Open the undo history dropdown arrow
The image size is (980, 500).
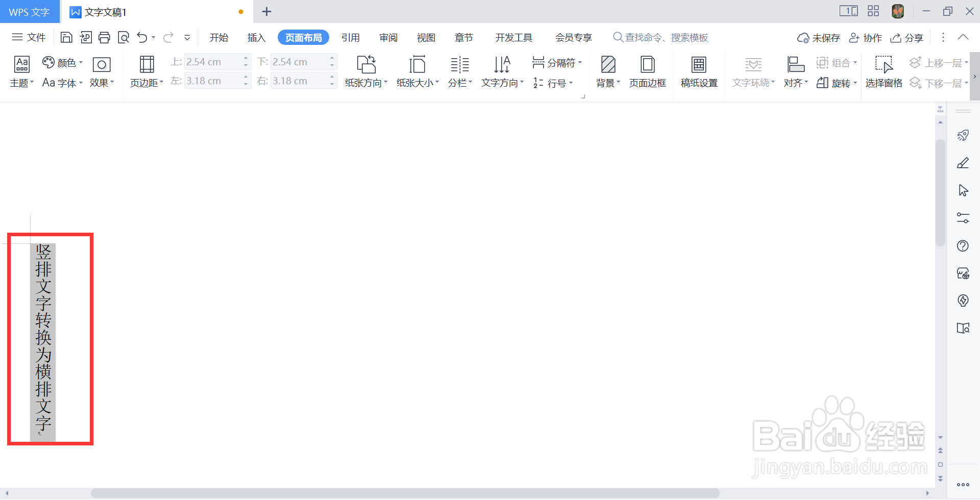click(153, 37)
